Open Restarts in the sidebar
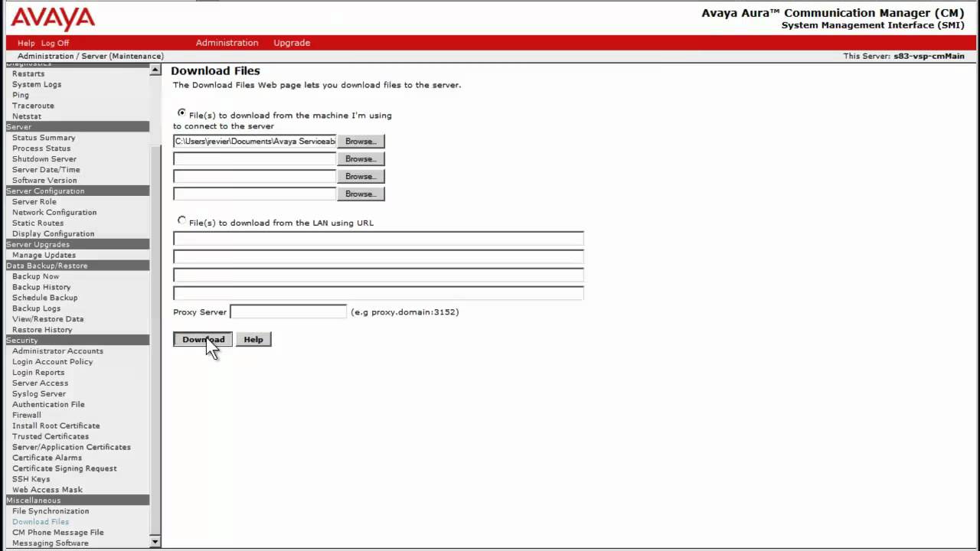The height and width of the screenshot is (551, 980). 28,73
